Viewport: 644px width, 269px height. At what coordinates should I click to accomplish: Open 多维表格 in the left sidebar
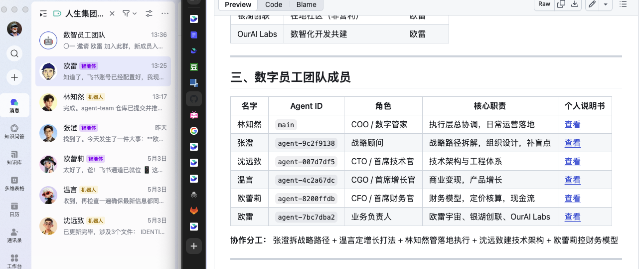click(14, 184)
